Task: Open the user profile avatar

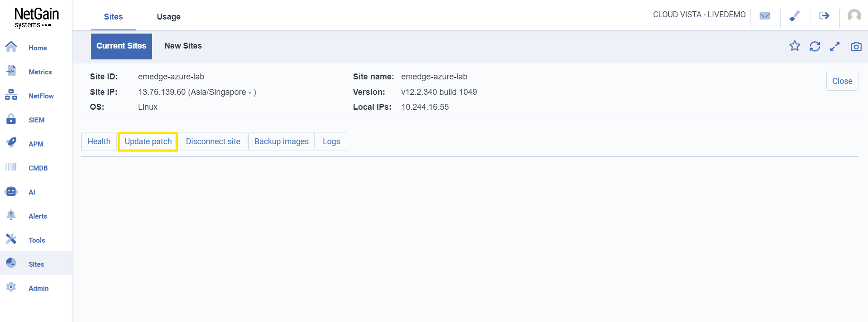Action: pos(854,16)
